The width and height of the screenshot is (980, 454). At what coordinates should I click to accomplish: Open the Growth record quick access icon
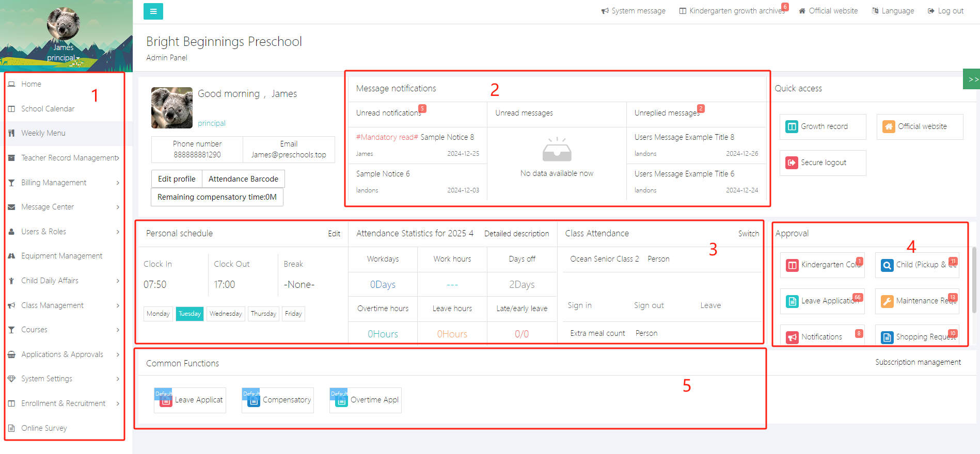click(x=792, y=126)
